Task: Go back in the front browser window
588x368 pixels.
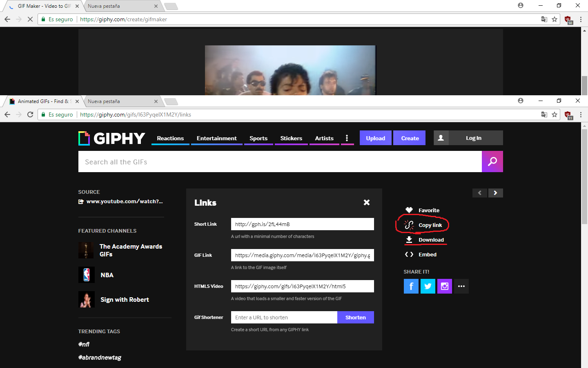Action: tap(7, 114)
